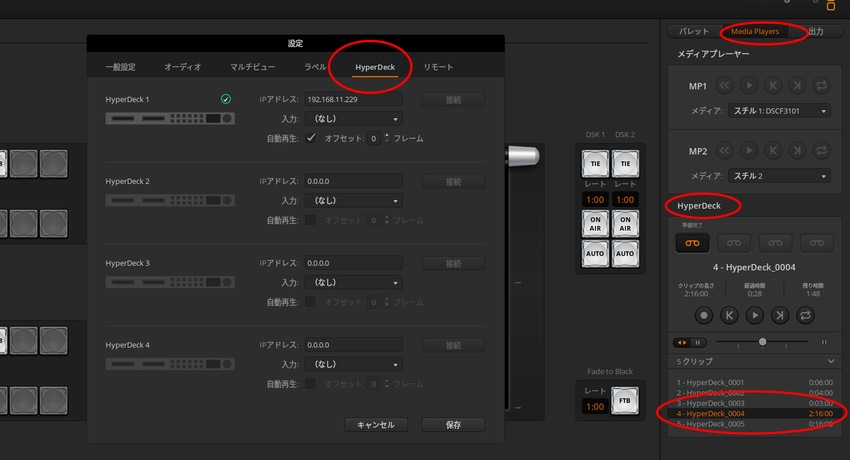The height and width of the screenshot is (460, 850).
Task: Click the FTB fade to black button
Action: (x=624, y=401)
